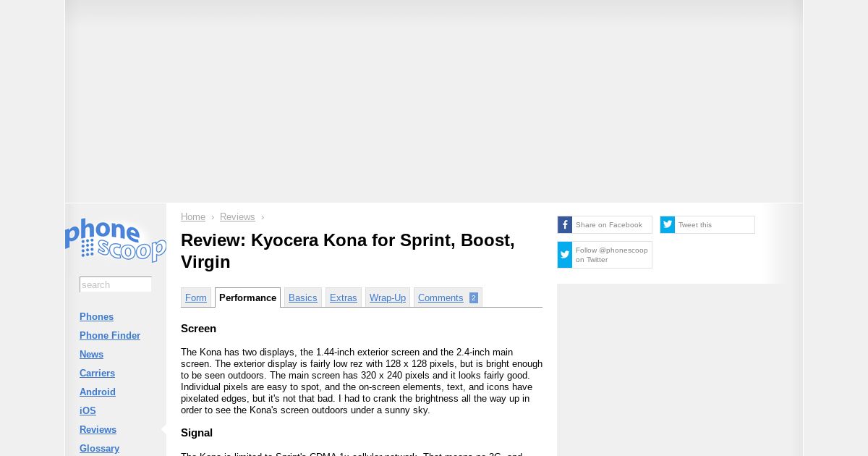868x456 pixels.
Task: Click the Twitter icon beside Follow @phonescoop
Action: (565, 255)
